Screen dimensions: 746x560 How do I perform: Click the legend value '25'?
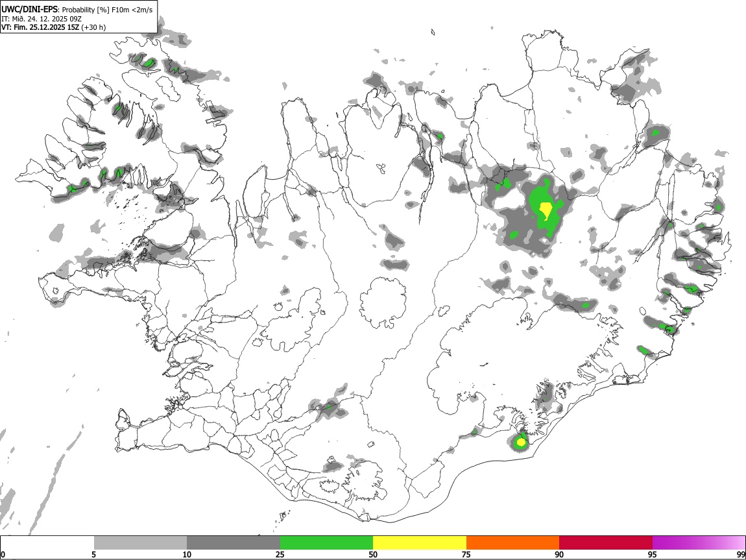[x=280, y=554]
